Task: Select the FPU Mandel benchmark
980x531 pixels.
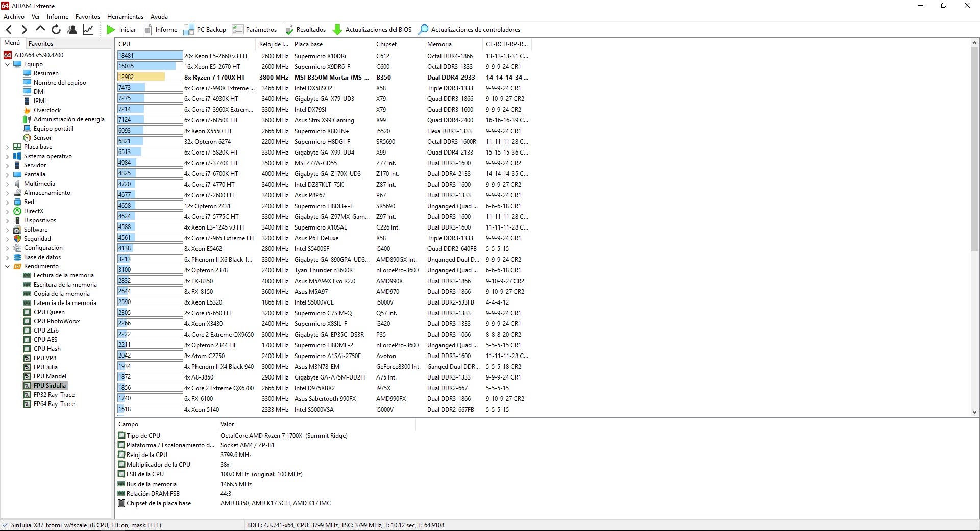Action: 45,376
